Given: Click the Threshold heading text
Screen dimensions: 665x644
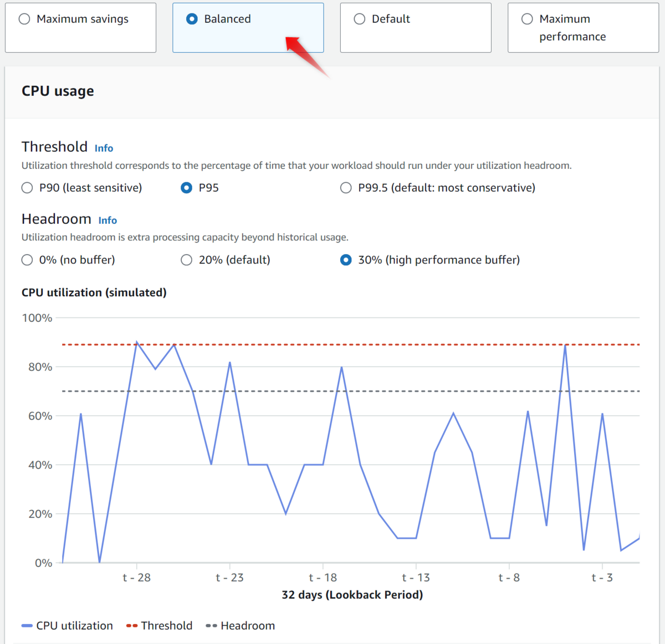Looking at the screenshot, I should pyautogui.click(x=54, y=147).
